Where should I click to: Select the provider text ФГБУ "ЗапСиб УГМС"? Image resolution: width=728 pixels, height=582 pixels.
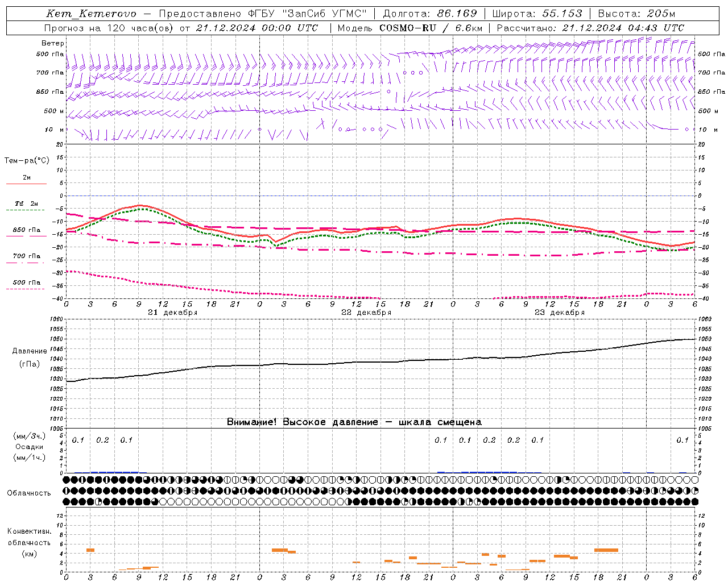click(307, 14)
